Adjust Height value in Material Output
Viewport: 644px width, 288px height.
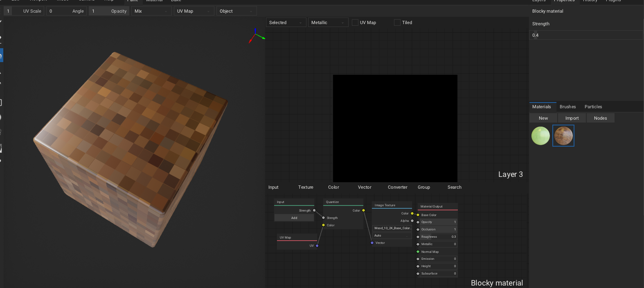[x=439, y=266]
